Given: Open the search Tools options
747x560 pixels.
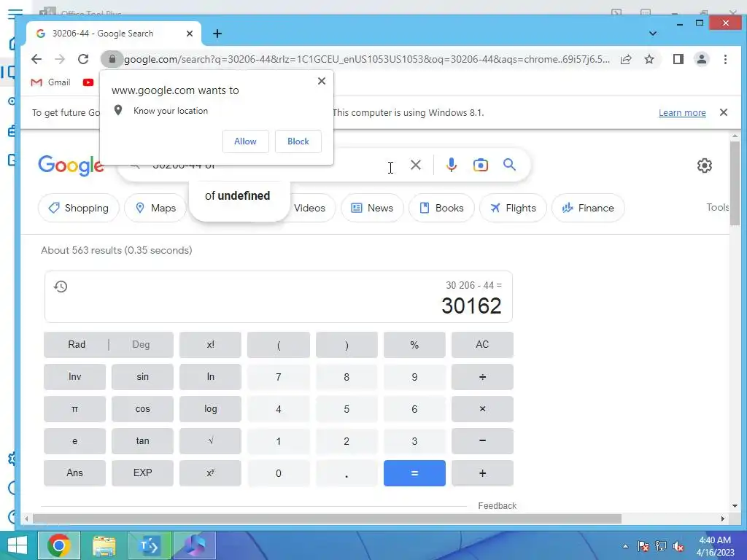Looking at the screenshot, I should pos(718,207).
